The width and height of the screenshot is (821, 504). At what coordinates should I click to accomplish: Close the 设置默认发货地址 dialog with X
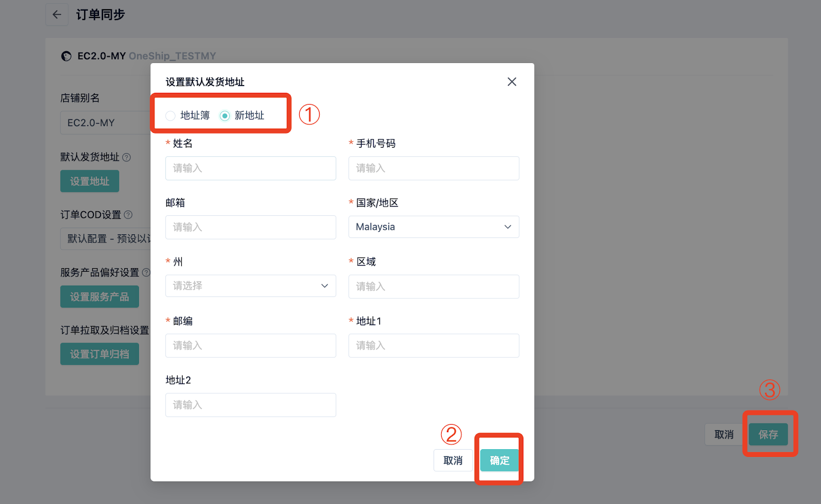coord(512,82)
